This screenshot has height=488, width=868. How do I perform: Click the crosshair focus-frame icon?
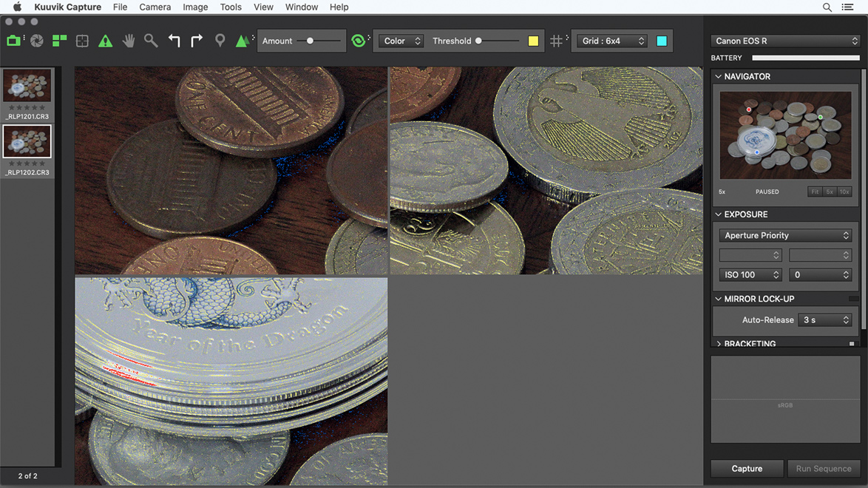click(x=82, y=41)
